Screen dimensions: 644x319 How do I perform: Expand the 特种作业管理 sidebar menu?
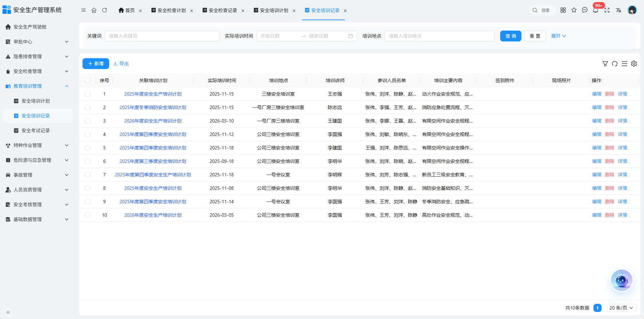37,145
